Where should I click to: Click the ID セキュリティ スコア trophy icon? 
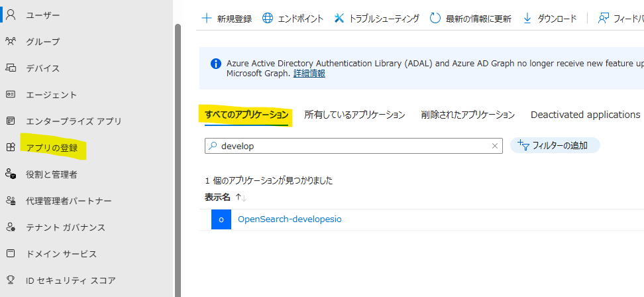click(11, 280)
